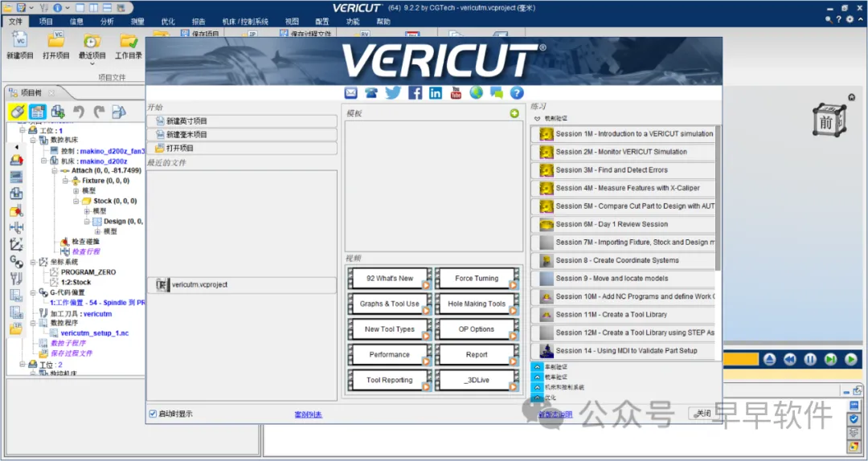
Task: Open the 机床 /控制系统 ribbon tab
Action: [x=245, y=22]
